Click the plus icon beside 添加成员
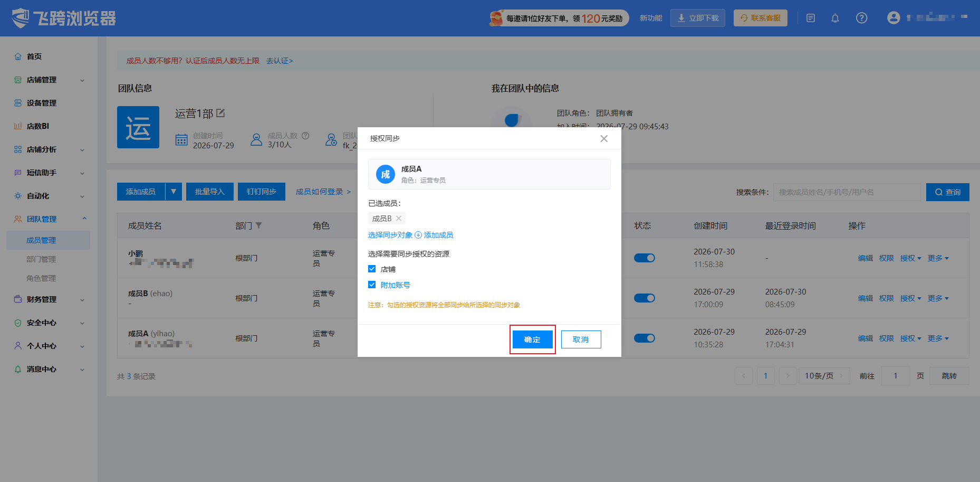The height and width of the screenshot is (482, 980). [x=418, y=235]
